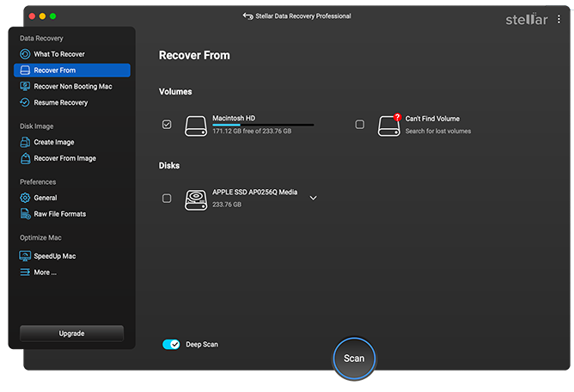This screenshot has height=392, width=574.
Task: Uncheck the Macintosh HD volume checkbox
Action: click(x=167, y=125)
